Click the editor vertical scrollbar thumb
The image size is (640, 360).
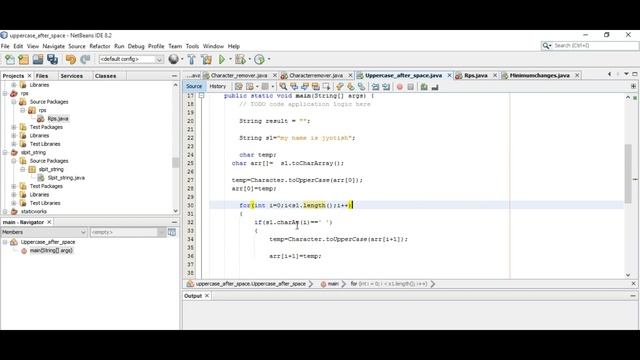pos(628,173)
